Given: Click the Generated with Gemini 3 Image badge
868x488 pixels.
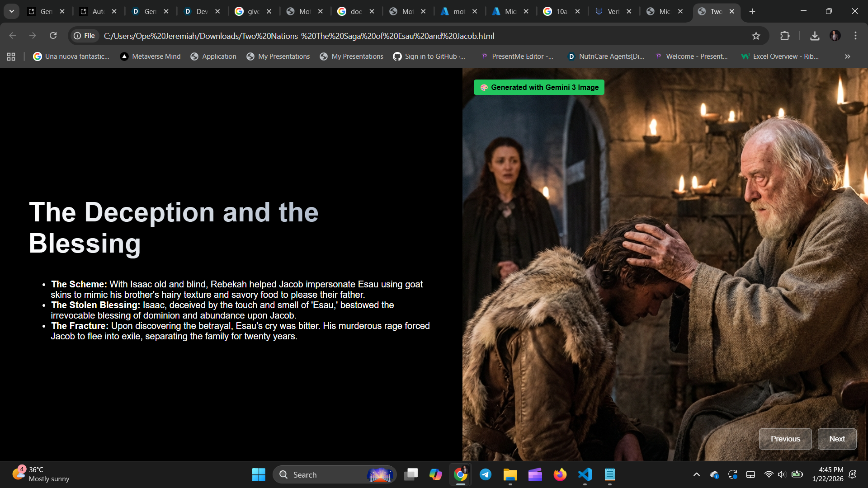Looking at the screenshot, I should [539, 87].
